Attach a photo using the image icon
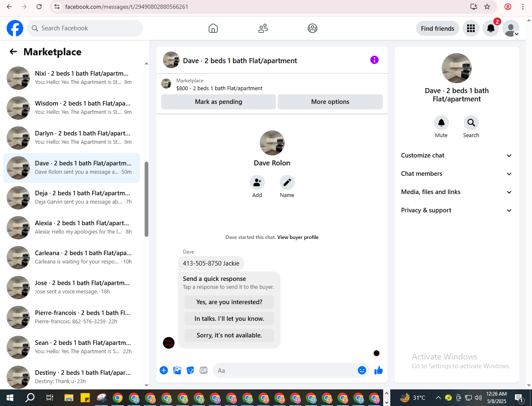 [177, 370]
